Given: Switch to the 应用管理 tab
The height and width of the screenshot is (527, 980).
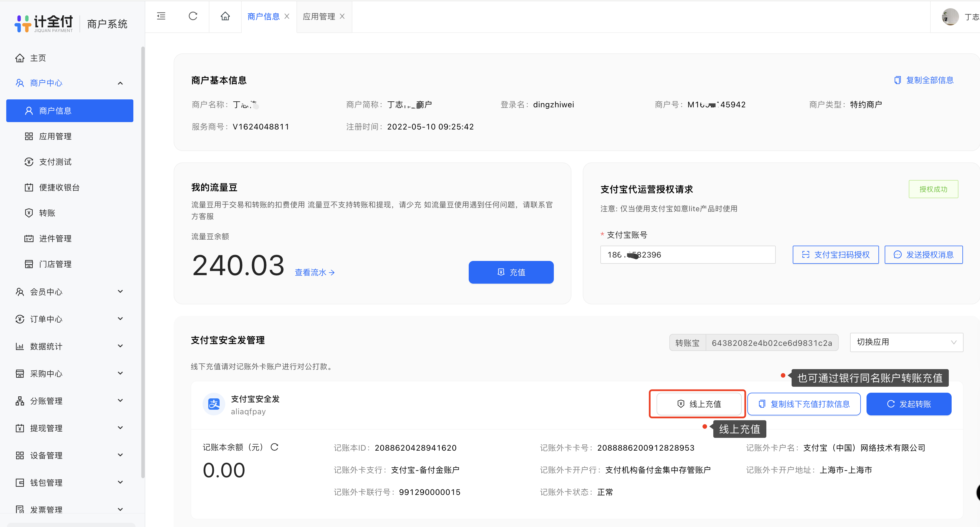Looking at the screenshot, I should (319, 16).
